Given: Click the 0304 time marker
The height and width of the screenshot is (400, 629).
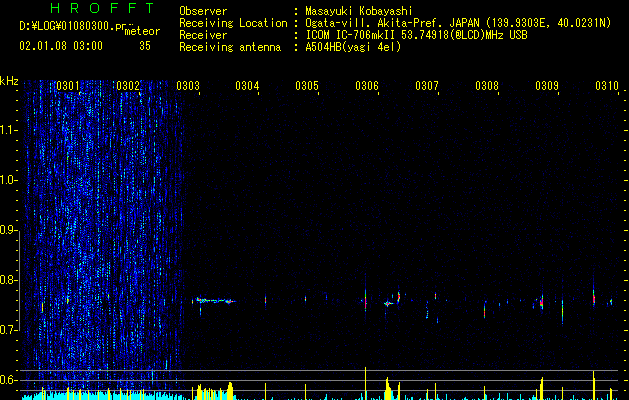Looking at the screenshot, I should coord(247,86).
